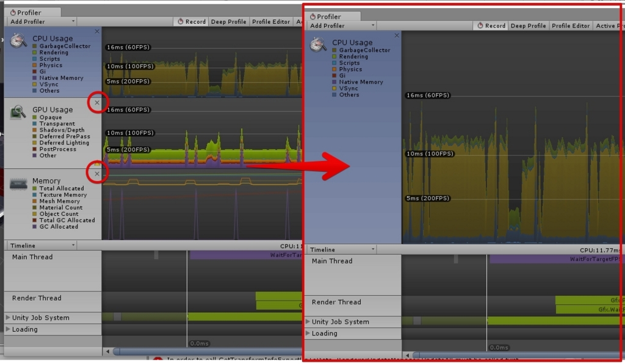The height and width of the screenshot is (364, 625).
Task: Toggle PostProcess series in GPU Usage
Action: (35, 149)
